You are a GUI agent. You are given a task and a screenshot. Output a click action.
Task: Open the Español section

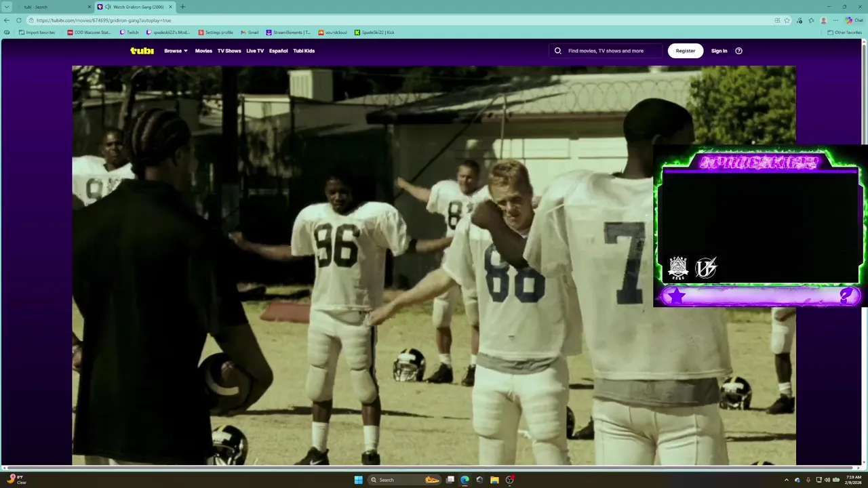click(x=278, y=51)
